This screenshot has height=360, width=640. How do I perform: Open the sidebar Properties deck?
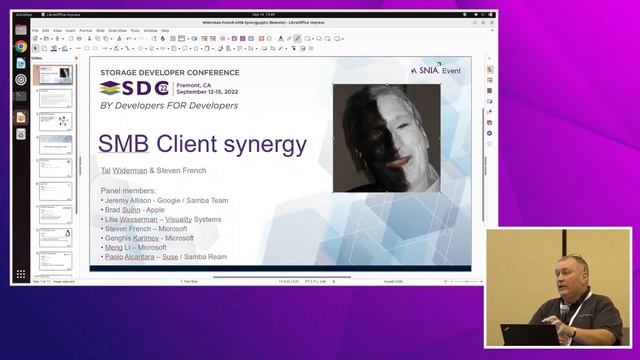tap(490, 69)
